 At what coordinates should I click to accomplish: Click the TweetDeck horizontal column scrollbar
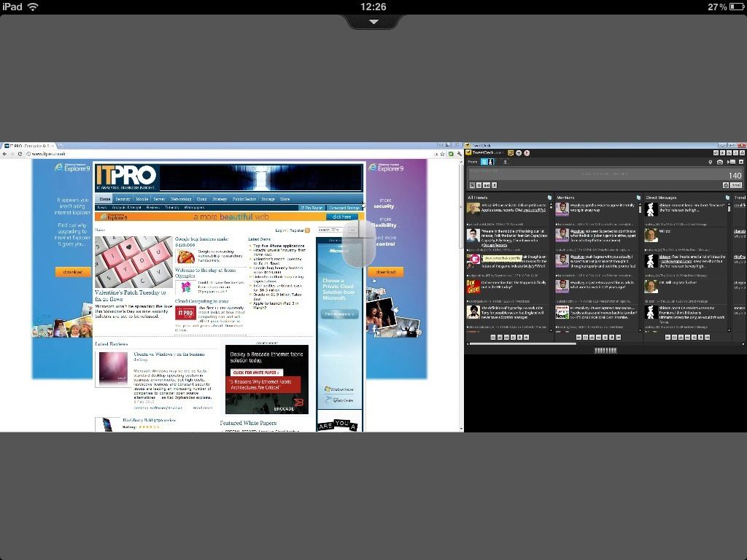coord(522,343)
